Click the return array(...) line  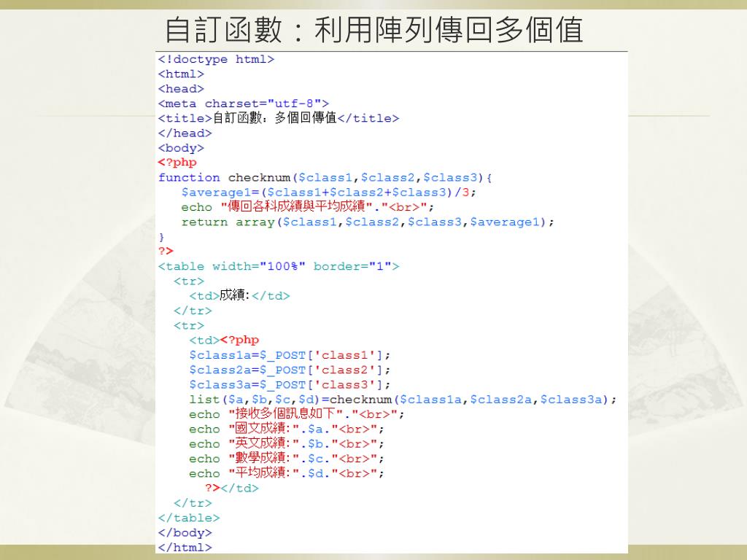point(368,222)
